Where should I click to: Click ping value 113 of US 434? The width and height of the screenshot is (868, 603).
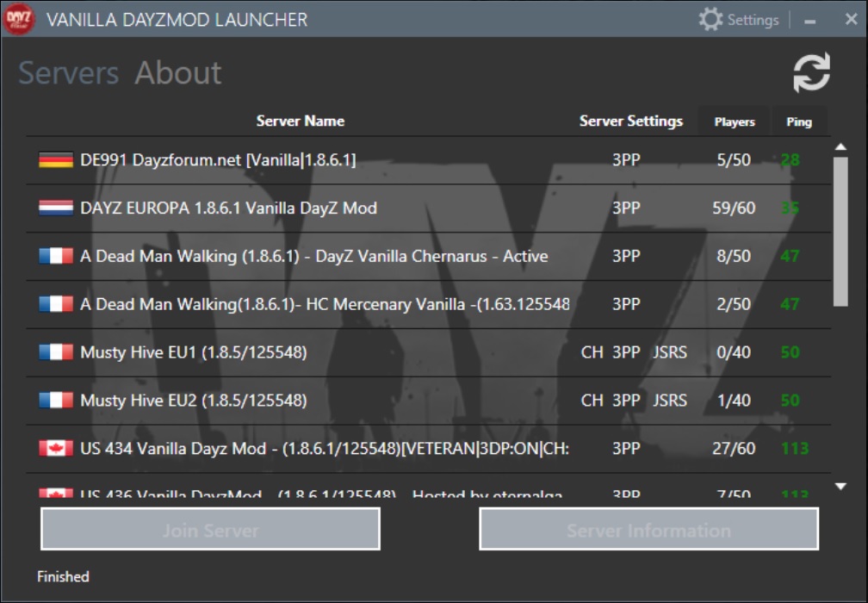pos(794,448)
